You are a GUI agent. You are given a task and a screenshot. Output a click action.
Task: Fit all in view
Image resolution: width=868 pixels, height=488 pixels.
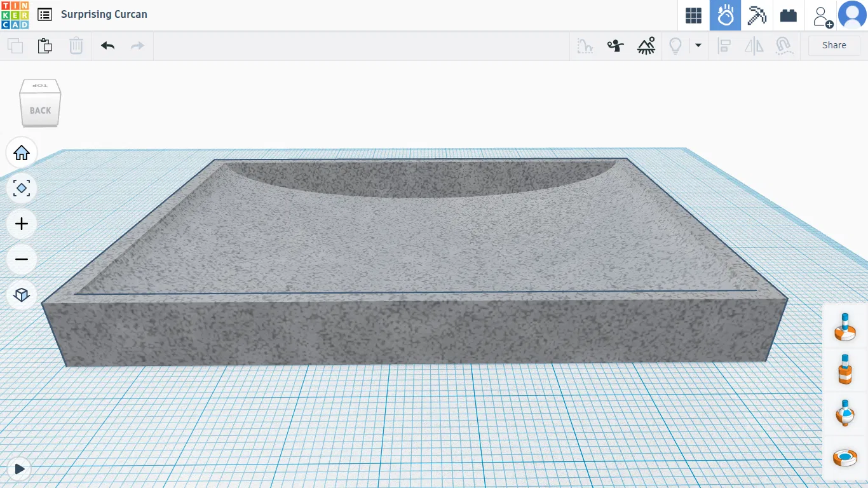pyautogui.click(x=22, y=189)
